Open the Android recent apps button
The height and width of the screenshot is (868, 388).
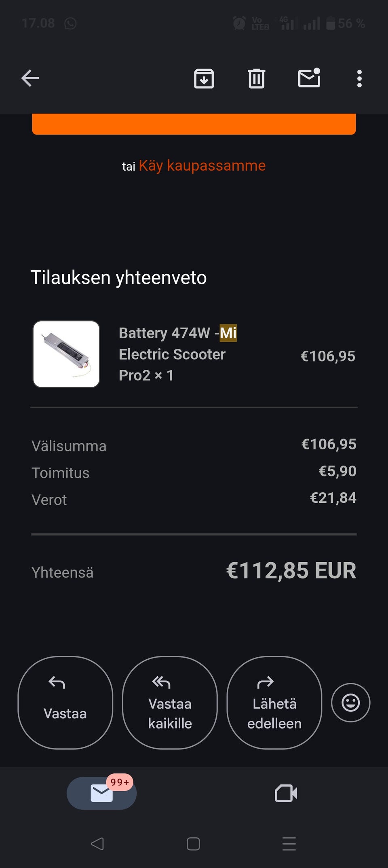[x=289, y=844]
